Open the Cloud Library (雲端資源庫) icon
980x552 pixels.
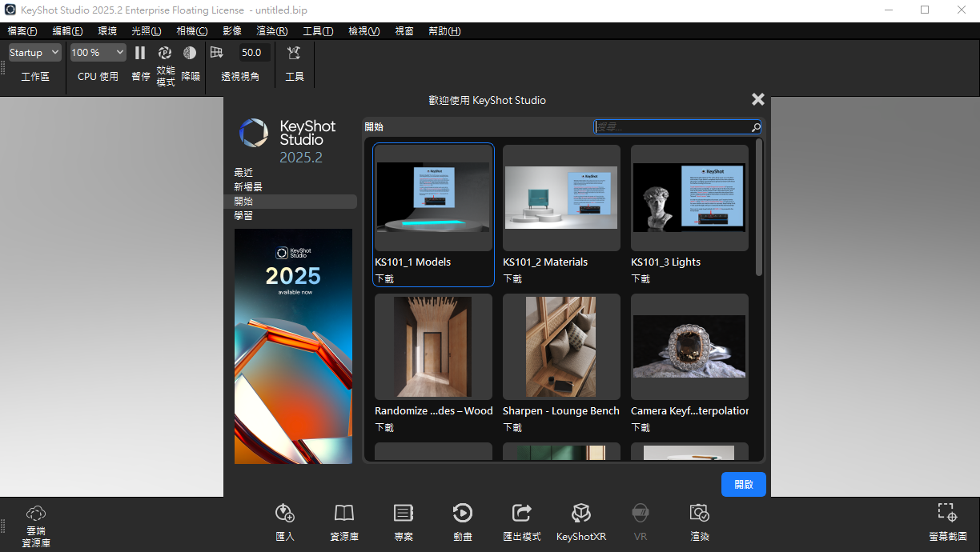coord(36,514)
